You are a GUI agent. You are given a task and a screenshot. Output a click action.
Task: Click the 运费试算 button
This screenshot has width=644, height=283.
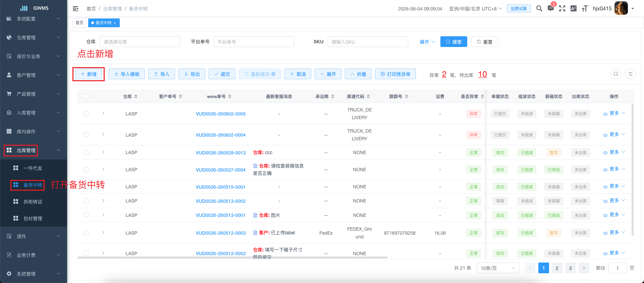[x=519, y=9]
